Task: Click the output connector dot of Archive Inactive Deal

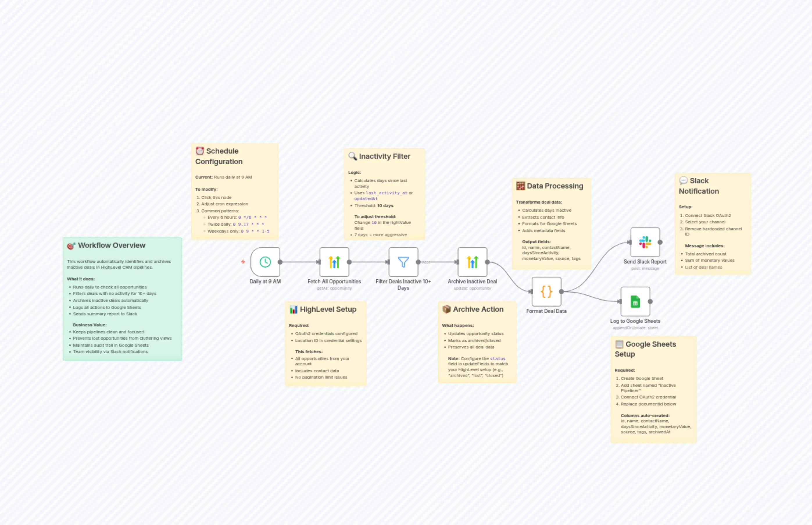Action: [488, 262]
